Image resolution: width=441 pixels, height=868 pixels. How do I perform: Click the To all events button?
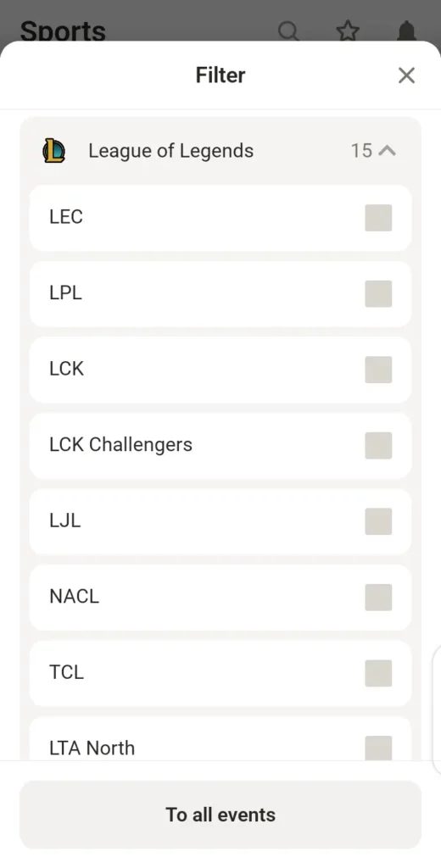pyautogui.click(x=220, y=815)
